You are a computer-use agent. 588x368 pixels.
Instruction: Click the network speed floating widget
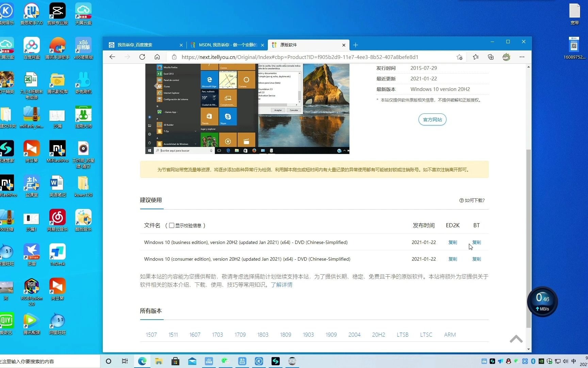click(x=542, y=302)
